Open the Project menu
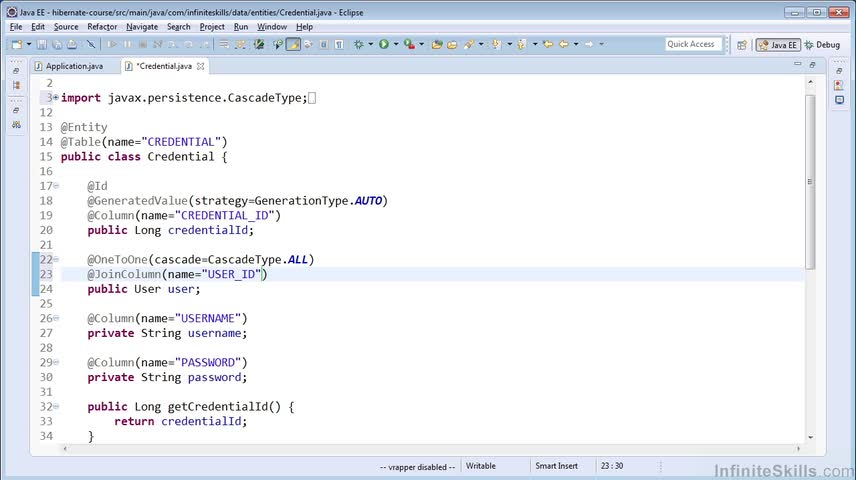 (212, 27)
